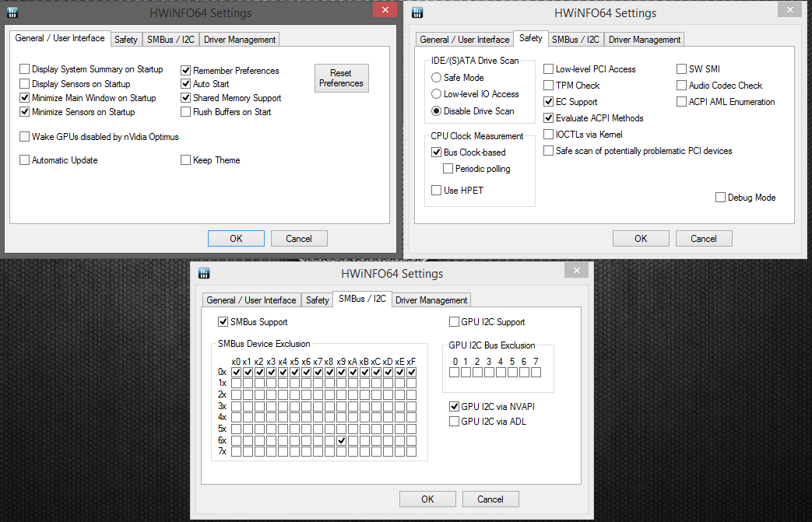Enable Use HPET checkbox
This screenshot has height=522, width=812.
(x=457, y=191)
